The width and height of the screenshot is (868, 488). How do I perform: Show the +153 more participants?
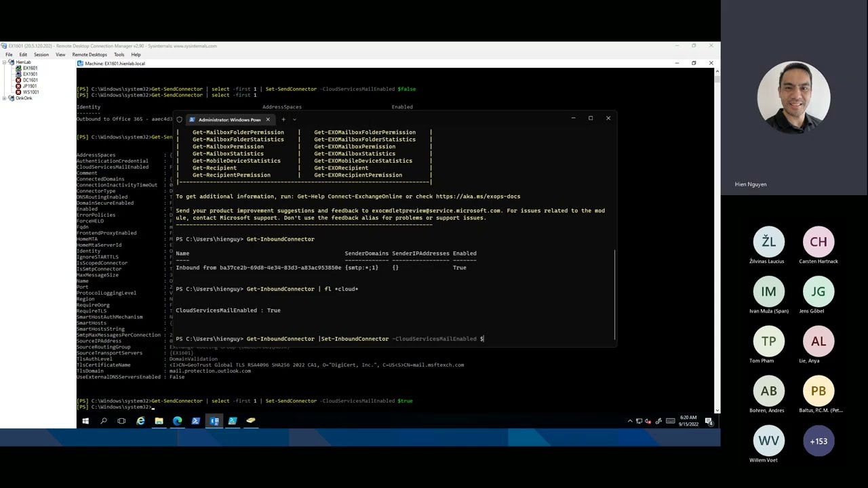pyautogui.click(x=818, y=441)
